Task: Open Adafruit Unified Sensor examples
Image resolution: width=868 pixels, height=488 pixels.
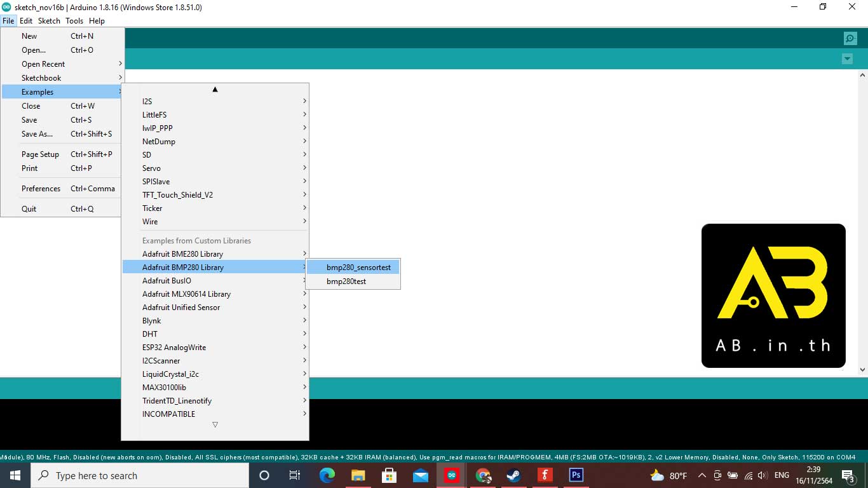Action: coord(215,308)
